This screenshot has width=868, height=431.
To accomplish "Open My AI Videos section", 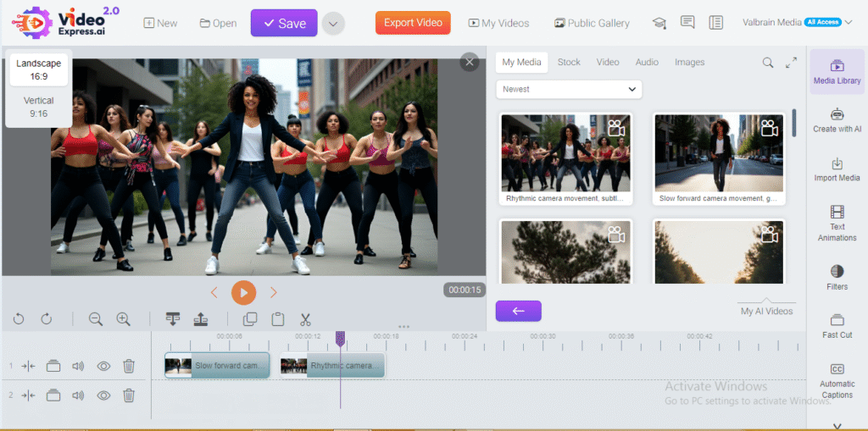I will tap(766, 312).
